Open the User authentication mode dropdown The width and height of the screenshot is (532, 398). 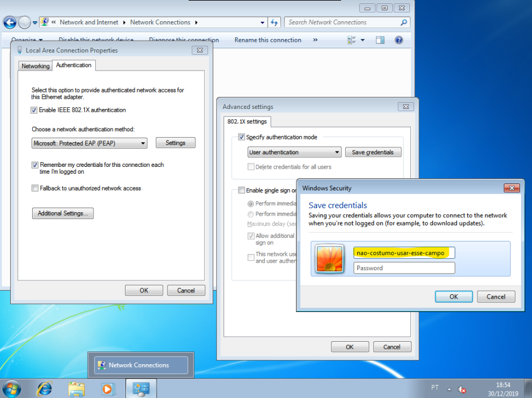pyautogui.click(x=294, y=152)
